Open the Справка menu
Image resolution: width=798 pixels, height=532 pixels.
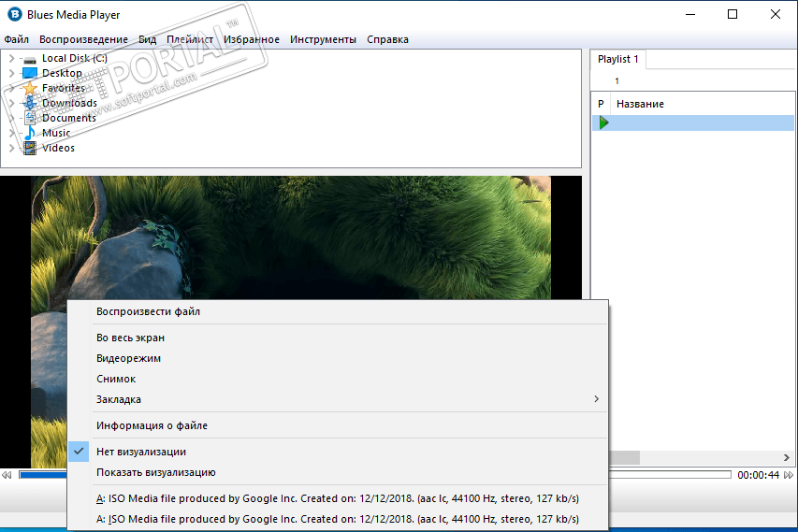388,39
